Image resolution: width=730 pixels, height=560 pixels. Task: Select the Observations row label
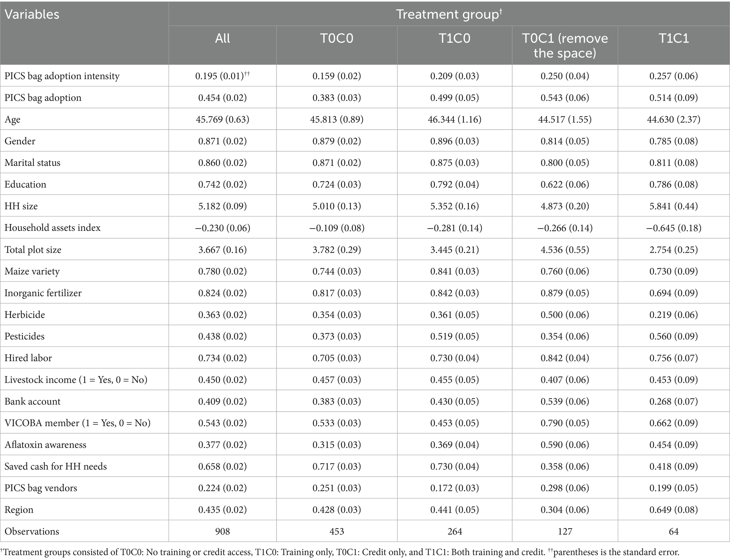(x=32, y=531)
